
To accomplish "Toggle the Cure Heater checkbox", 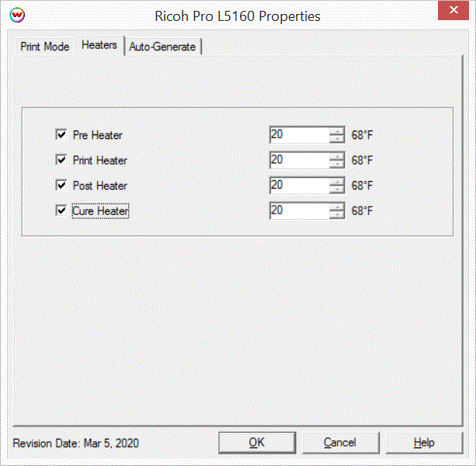I will (61, 210).
